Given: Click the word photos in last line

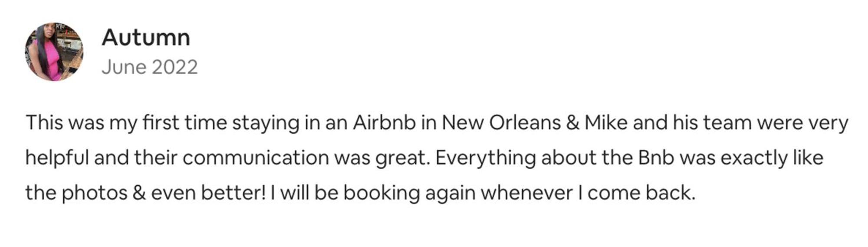Looking at the screenshot, I should (95, 193).
